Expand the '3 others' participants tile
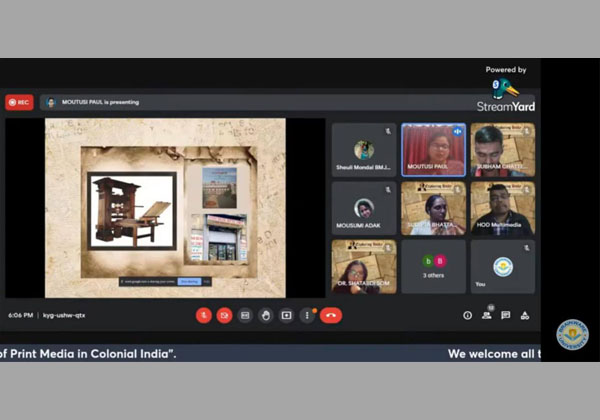The width and height of the screenshot is (600, 420). [433, 266]
